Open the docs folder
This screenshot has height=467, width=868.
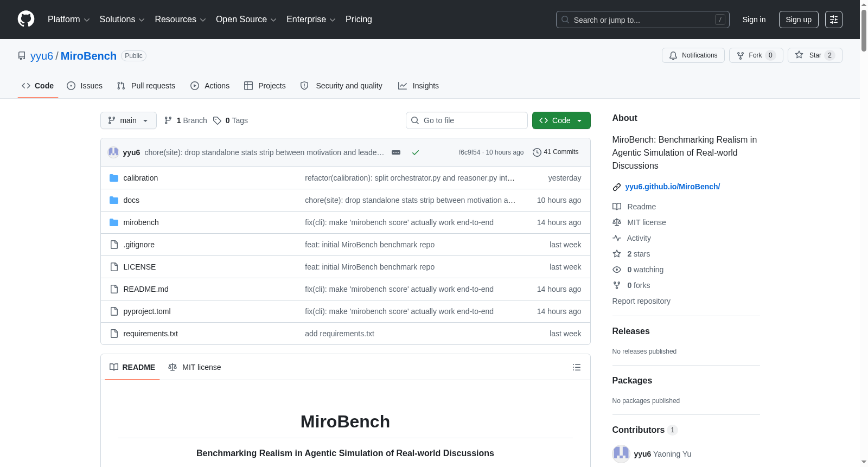tap(131, 200)
